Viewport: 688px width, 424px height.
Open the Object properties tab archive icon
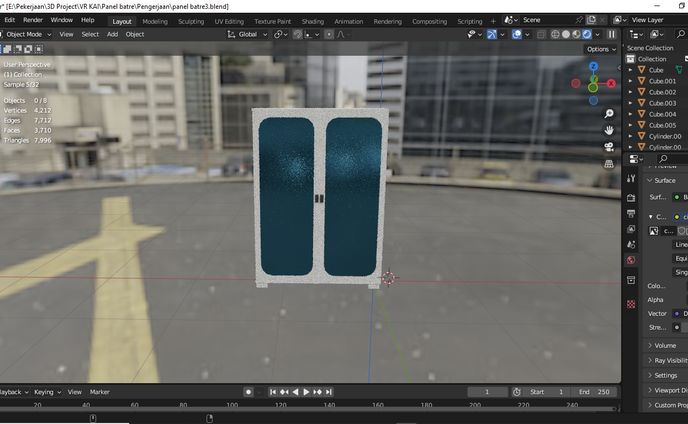[631, 280]
